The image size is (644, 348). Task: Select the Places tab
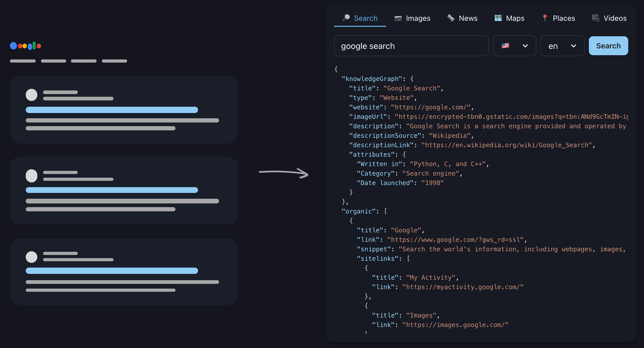[x=564, y=18]
